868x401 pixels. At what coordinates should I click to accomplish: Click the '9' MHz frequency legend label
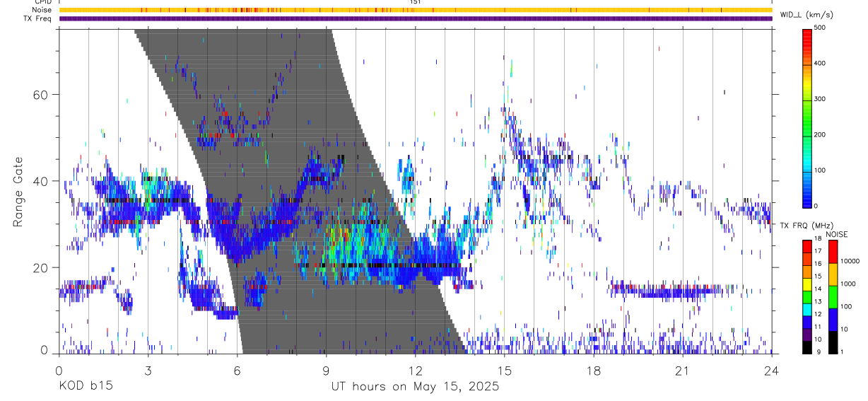817,352
